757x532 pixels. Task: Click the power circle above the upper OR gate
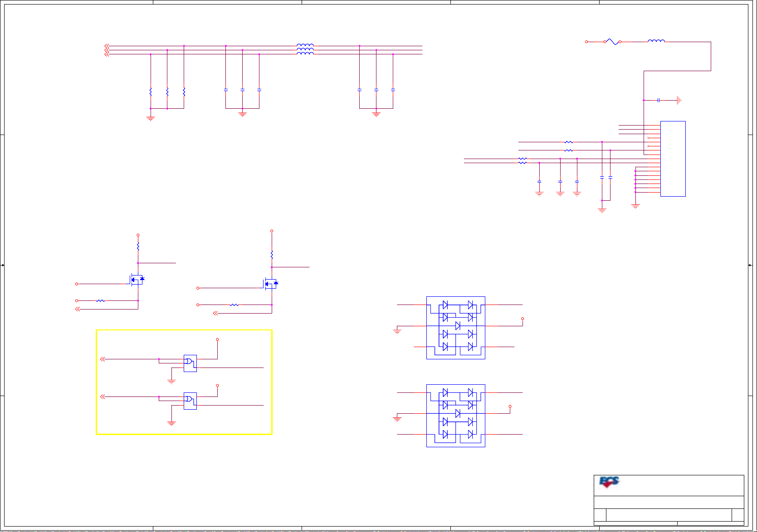point(217,339)
